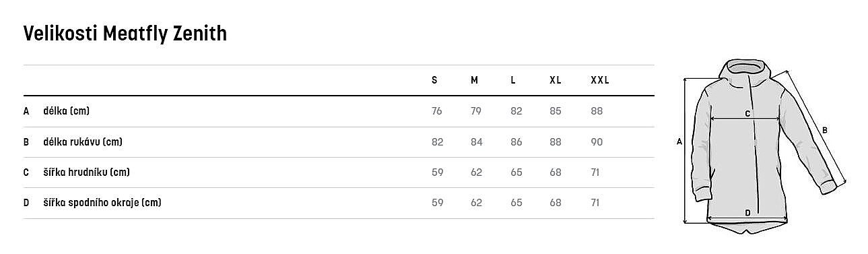The image size is (868, 254).
Task: Click the C chest width marker on diagram
Action: [x=747, y=114]
